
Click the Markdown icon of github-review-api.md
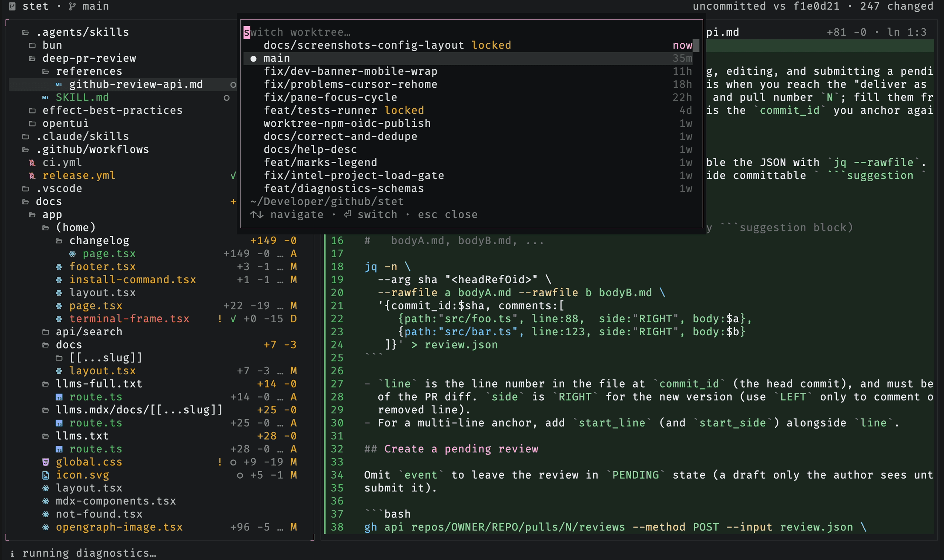click(59, 84)
